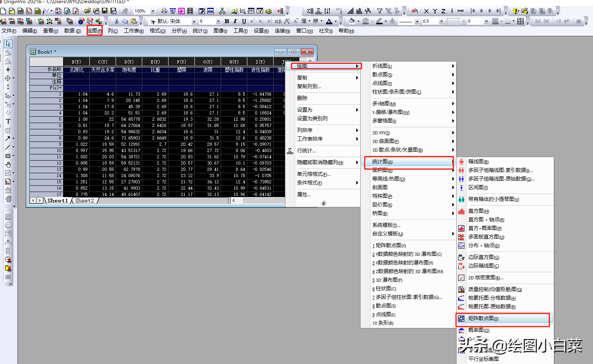Click the Print icon in toolbar
The height and width of the screenshot is (364, 593).
164,11
